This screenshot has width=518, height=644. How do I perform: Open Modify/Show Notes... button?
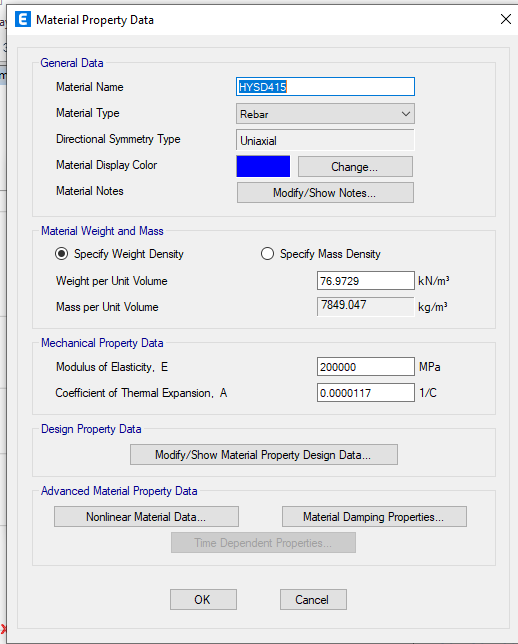(325, 193)
